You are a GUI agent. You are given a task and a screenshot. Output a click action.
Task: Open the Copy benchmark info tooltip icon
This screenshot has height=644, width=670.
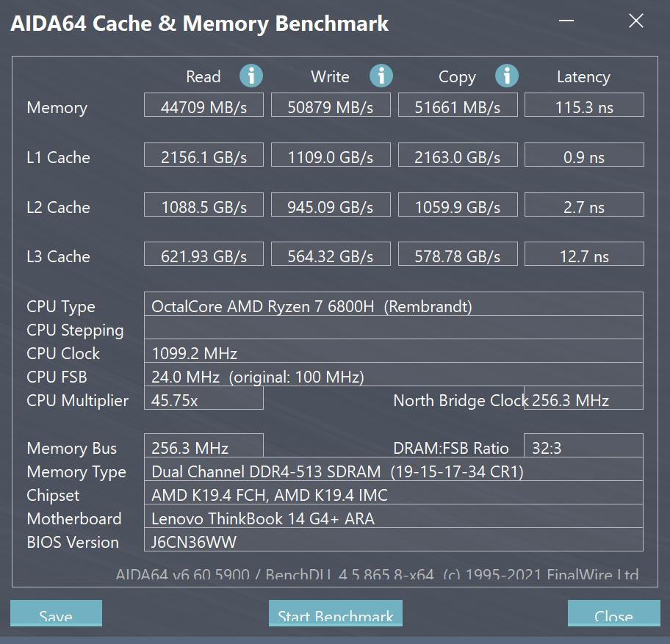[x=508, y=76]
